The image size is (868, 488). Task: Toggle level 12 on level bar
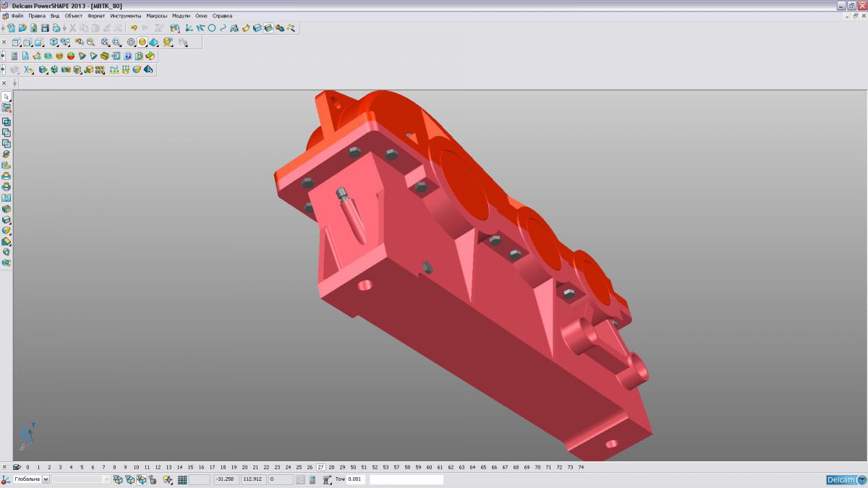pos(158,467)
